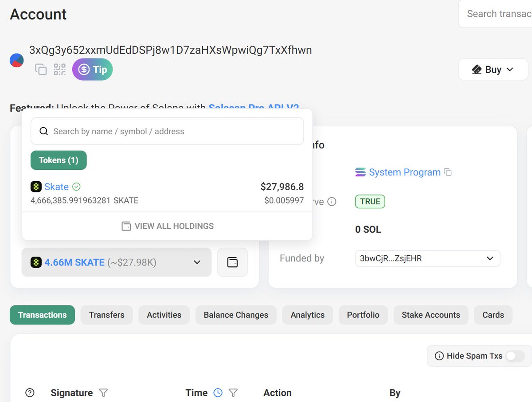Open the System Program link

405,172
